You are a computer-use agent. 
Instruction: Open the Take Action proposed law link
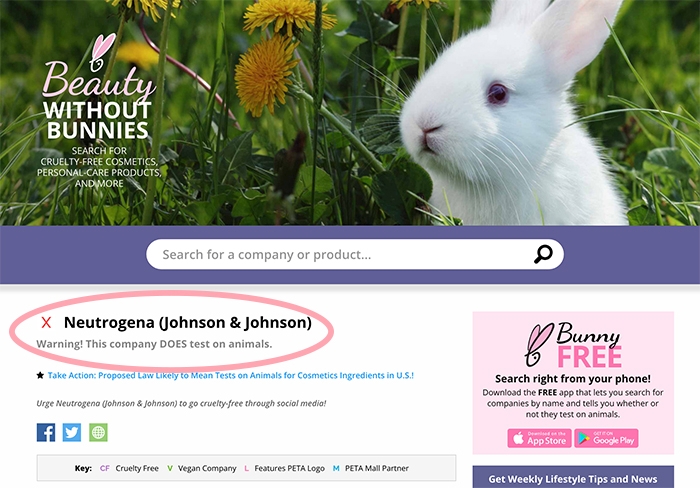(x=230, y=376)
